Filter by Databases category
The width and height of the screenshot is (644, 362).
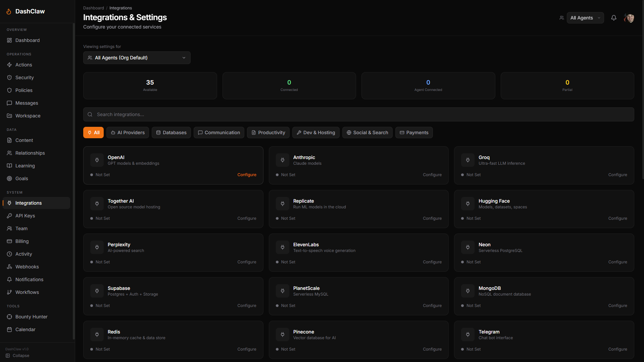(x=171, y=133)
